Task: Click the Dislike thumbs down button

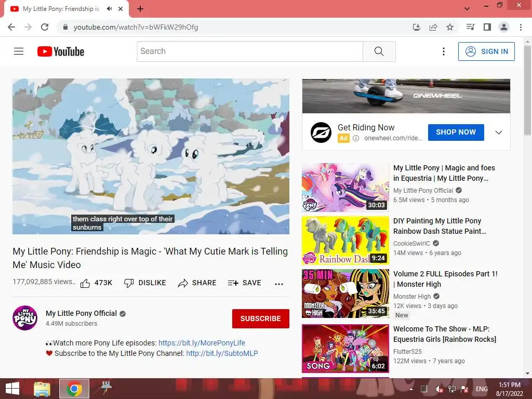Action: 145,283
